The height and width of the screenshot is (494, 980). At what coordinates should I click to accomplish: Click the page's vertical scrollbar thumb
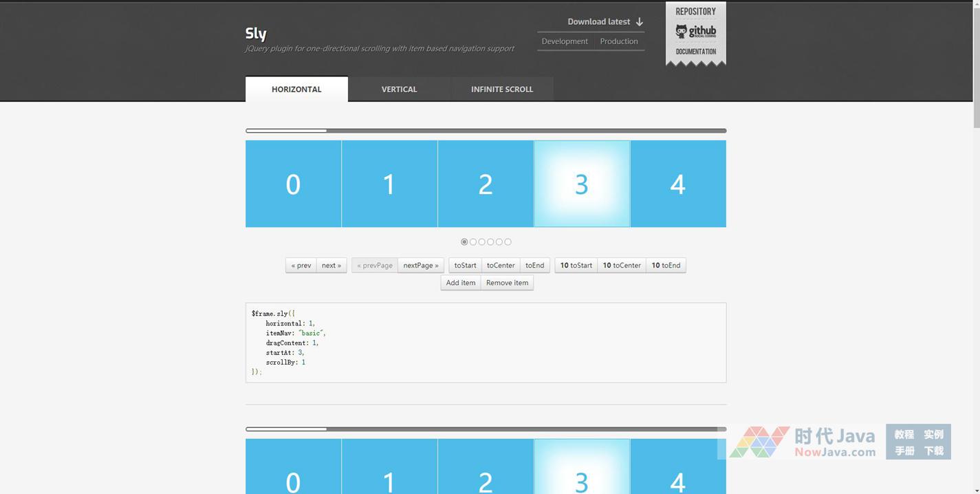[976, 65]
